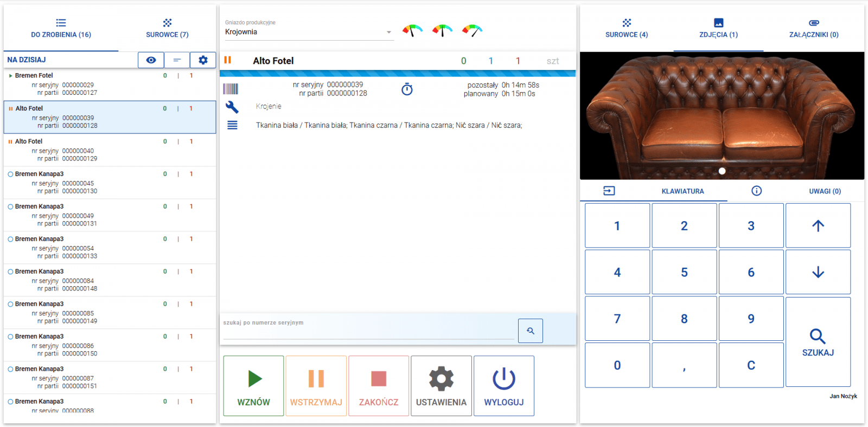
Task: Open list settings gear in NA DZISIAJ bar
Action: pyautogui.click(x=203, y=60)
